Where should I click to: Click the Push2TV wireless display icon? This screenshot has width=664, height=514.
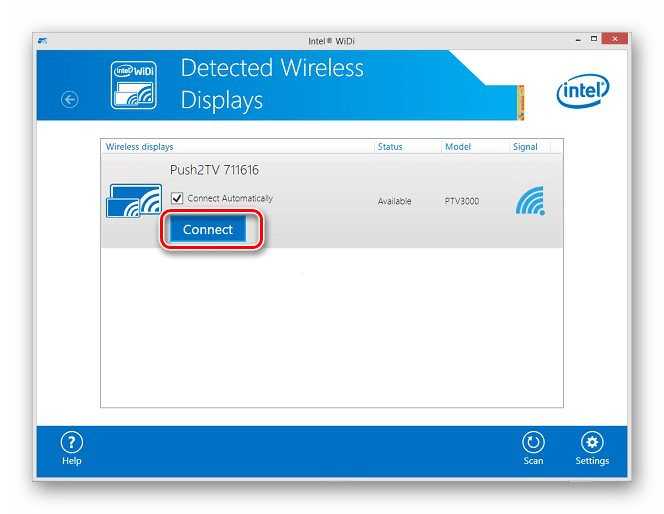pyautogui.click(x=134, y=201)
